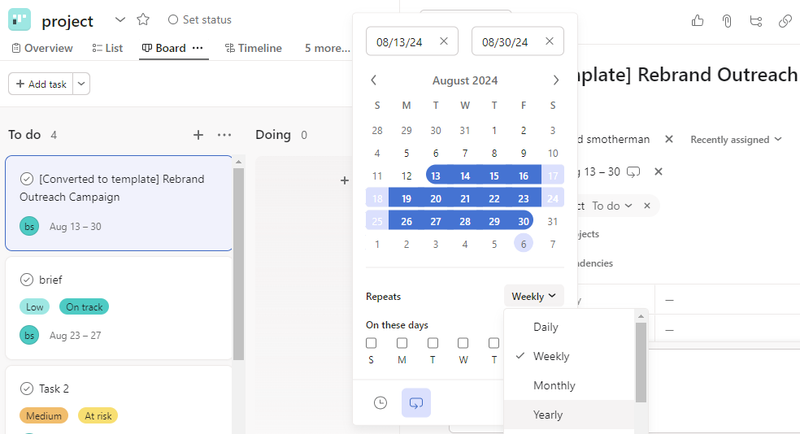Screen dimensions: 800x434
Task: Check the Monday repeat checkbox
Action: point(402,343)
